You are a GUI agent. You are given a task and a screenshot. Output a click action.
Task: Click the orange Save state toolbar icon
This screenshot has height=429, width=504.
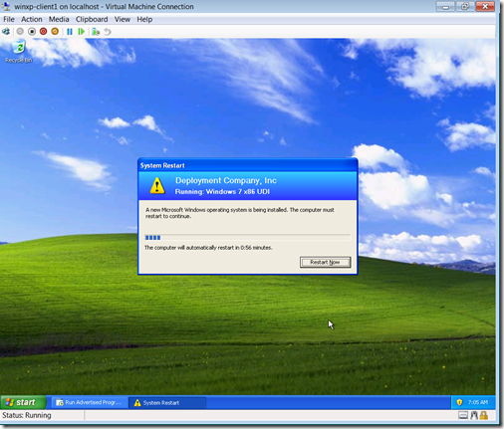55,32
